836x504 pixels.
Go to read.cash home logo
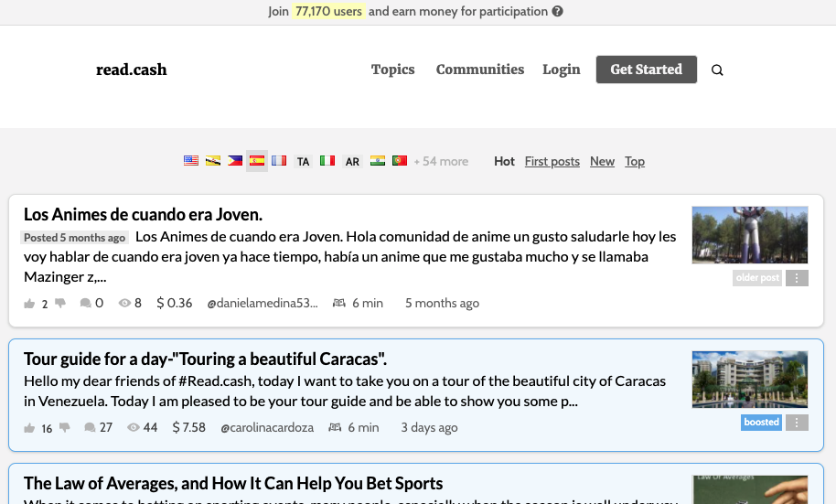(131, 70)
